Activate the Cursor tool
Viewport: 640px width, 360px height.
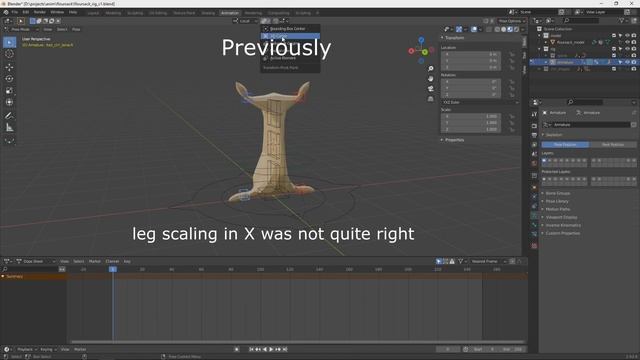[9, 54]
